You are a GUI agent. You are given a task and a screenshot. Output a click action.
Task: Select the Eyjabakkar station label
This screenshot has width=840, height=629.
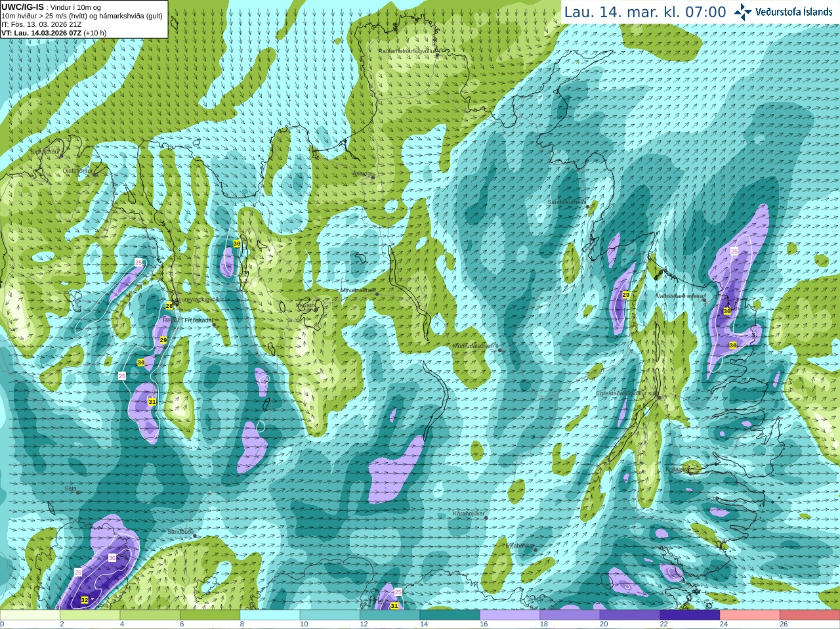[x=520, y=545]
